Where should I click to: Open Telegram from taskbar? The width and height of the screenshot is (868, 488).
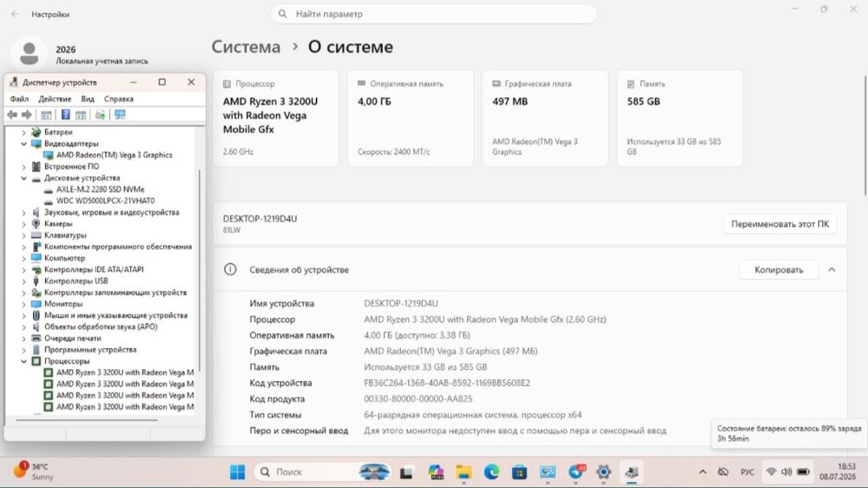tap(576, 472)
